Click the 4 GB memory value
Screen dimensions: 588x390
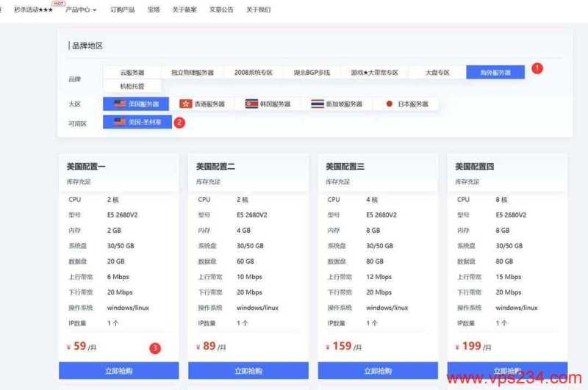click(243, 231)
